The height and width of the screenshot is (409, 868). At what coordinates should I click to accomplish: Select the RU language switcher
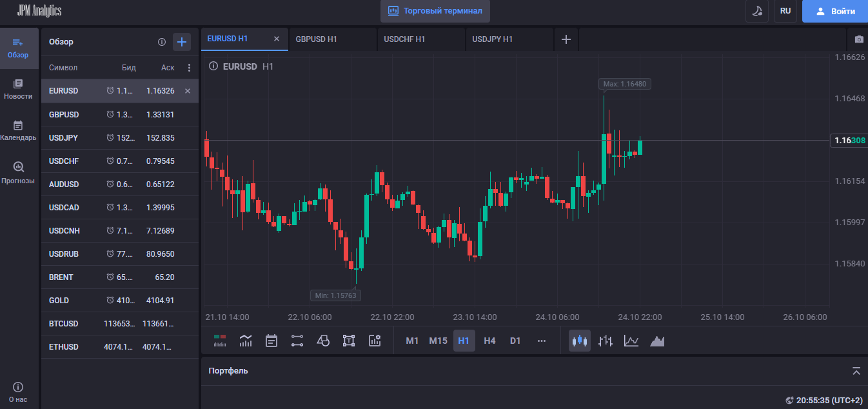[785, 12]
